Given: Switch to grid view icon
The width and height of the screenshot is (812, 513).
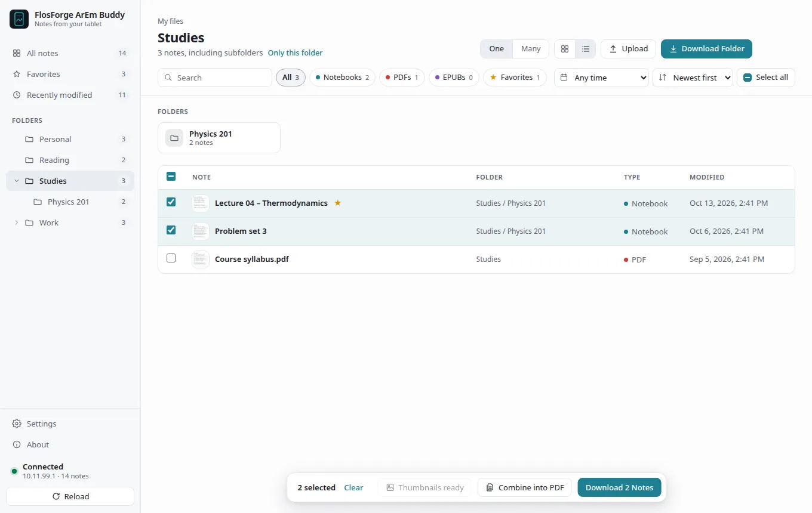Looking at the screenshot, I should coord(565,49).
